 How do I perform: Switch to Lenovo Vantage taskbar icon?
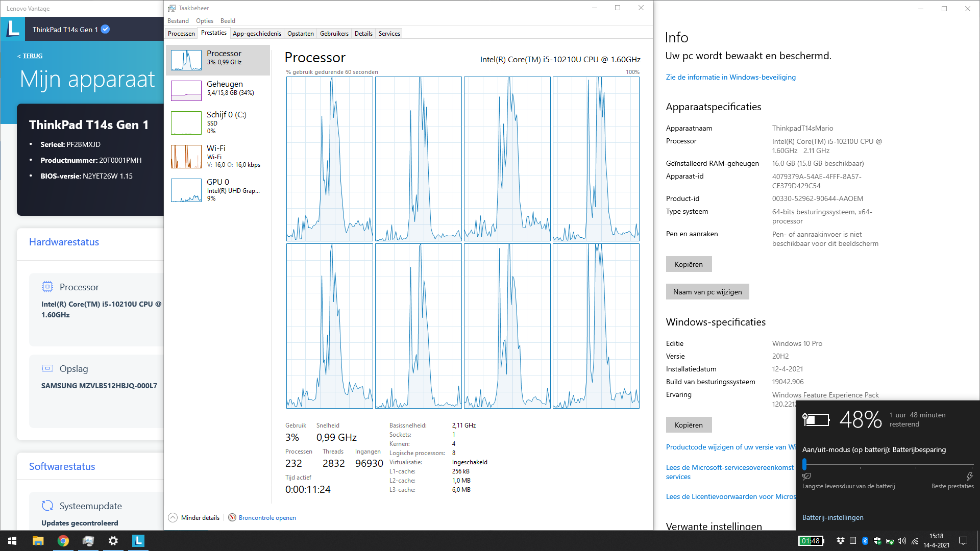(x=138, y=541)
